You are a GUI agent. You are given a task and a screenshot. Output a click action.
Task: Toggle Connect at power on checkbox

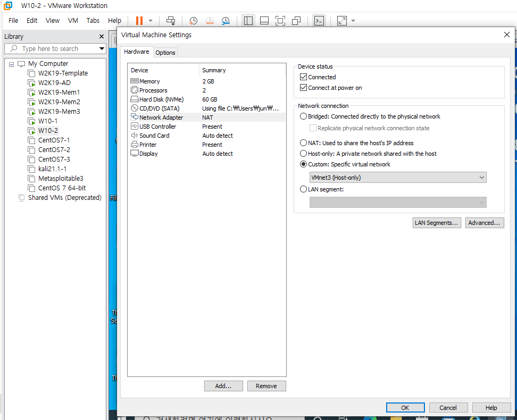(x=303, y=88)
